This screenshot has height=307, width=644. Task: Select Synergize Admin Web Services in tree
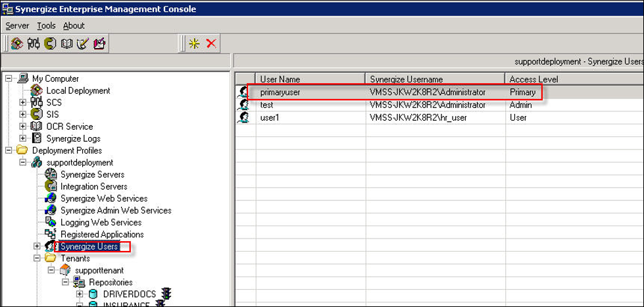116,211
